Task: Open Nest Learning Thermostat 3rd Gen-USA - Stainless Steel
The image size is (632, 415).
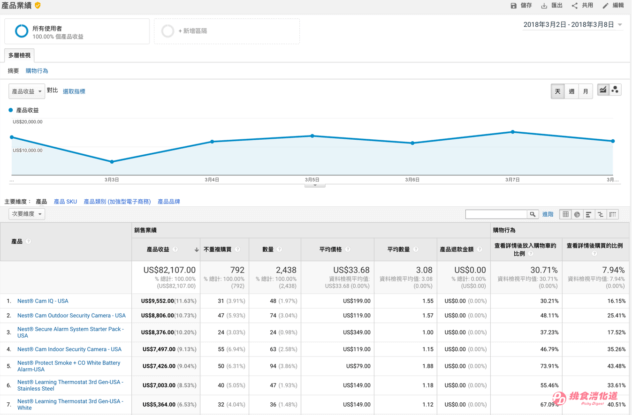Action: (x=70, y=385)
